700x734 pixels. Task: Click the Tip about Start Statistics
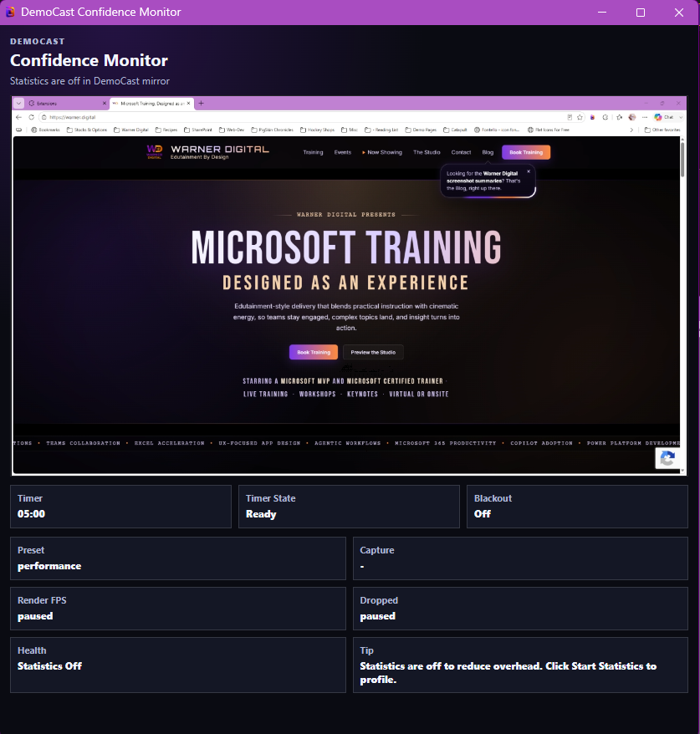(x=508, y=673)
